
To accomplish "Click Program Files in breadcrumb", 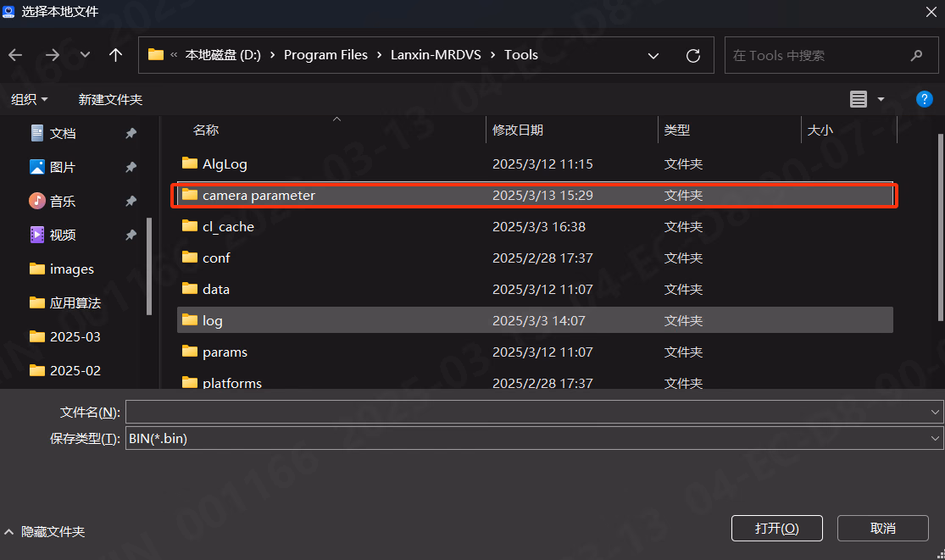I will 325,55.
